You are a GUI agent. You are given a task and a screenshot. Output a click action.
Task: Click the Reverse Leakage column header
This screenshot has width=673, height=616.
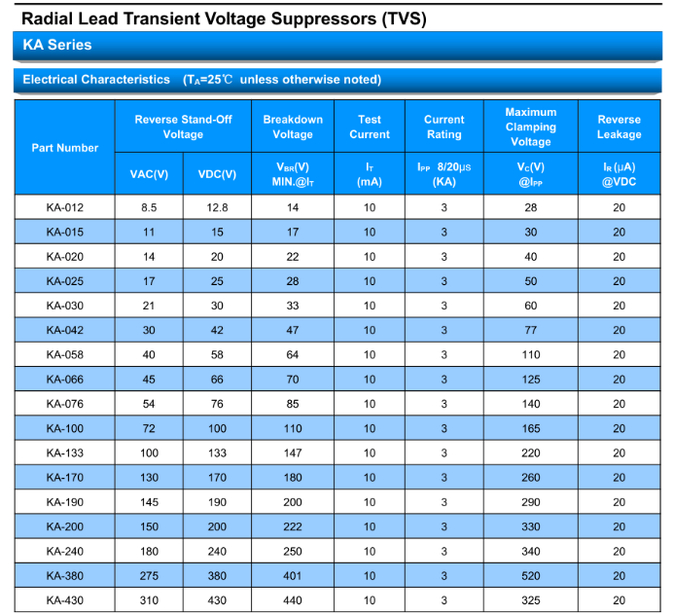620,127
